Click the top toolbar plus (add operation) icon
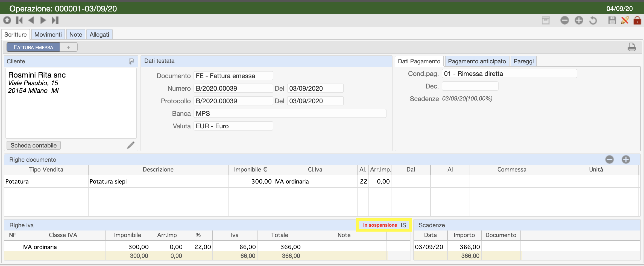 tap(579, 20)
